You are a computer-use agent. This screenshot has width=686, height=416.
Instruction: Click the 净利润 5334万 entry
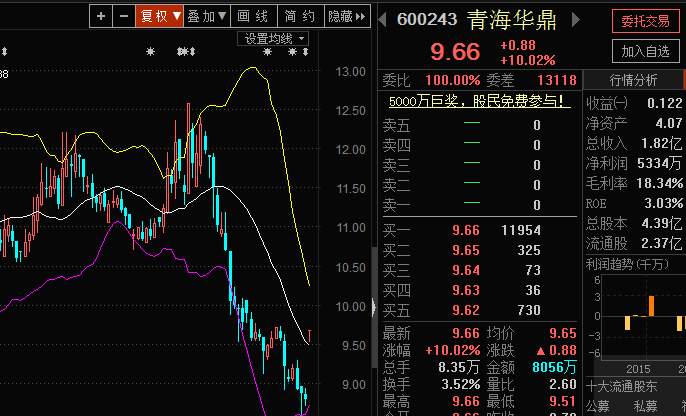(x=634, y=164)
